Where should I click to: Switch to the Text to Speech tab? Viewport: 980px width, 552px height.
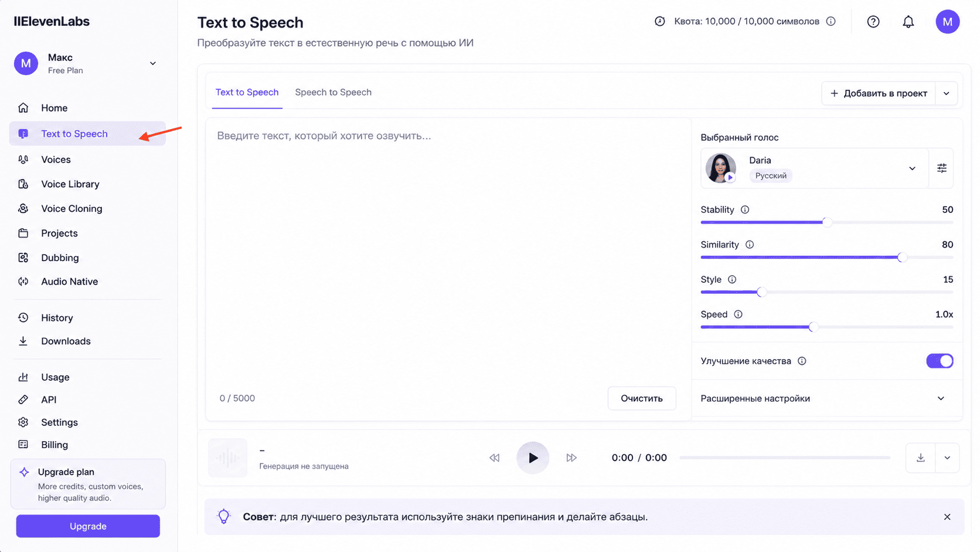tap(247, 93)
